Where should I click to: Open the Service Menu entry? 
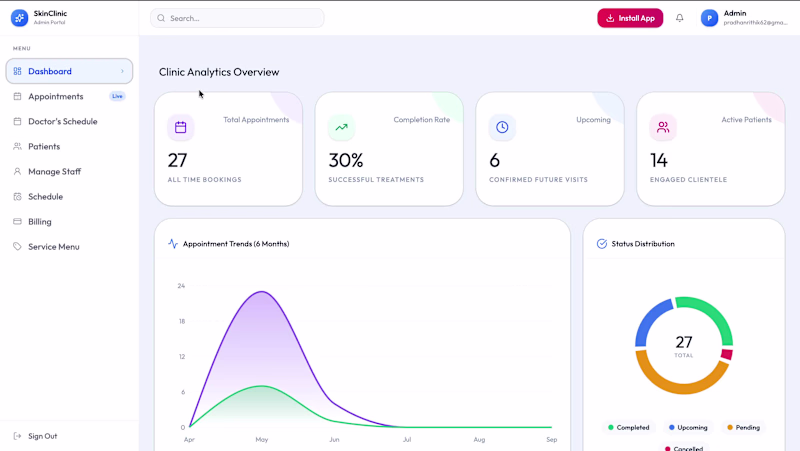pos(69,246)
